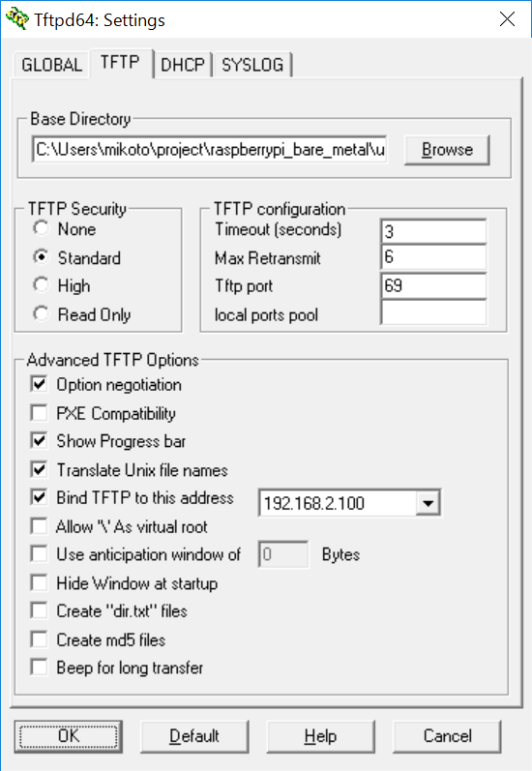Switch to the GLOBAL tab

[x=51, y=65]
